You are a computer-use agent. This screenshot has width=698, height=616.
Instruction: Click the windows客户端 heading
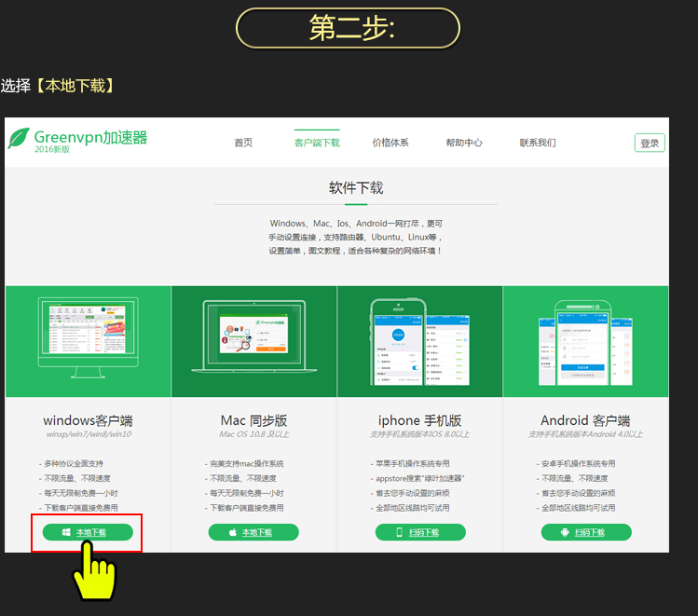(x=88, y=420)
